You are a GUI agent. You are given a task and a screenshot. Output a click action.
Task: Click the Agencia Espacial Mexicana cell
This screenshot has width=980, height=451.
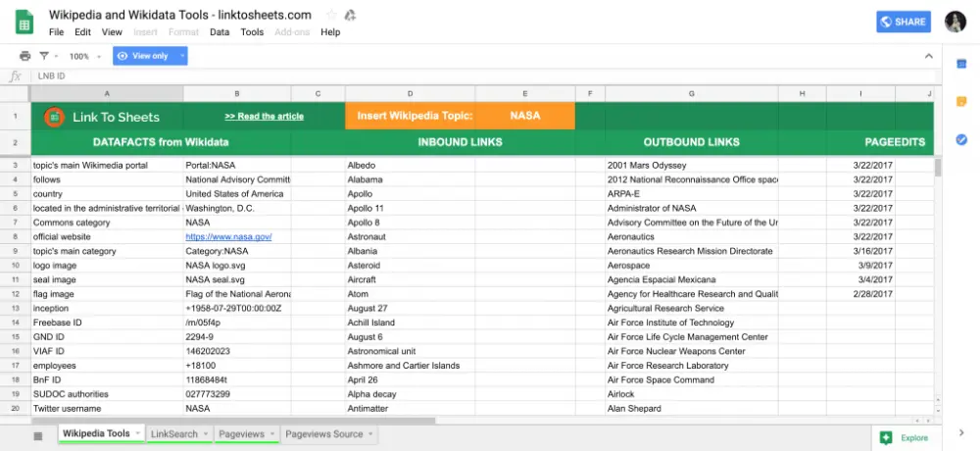(691, 279)
